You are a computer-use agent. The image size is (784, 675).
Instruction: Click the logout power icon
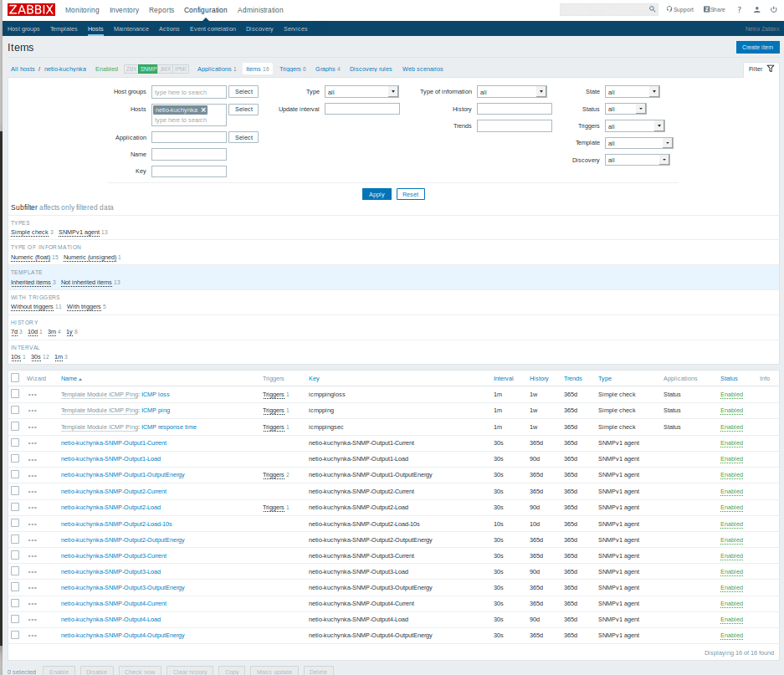(x=773, y=9)
